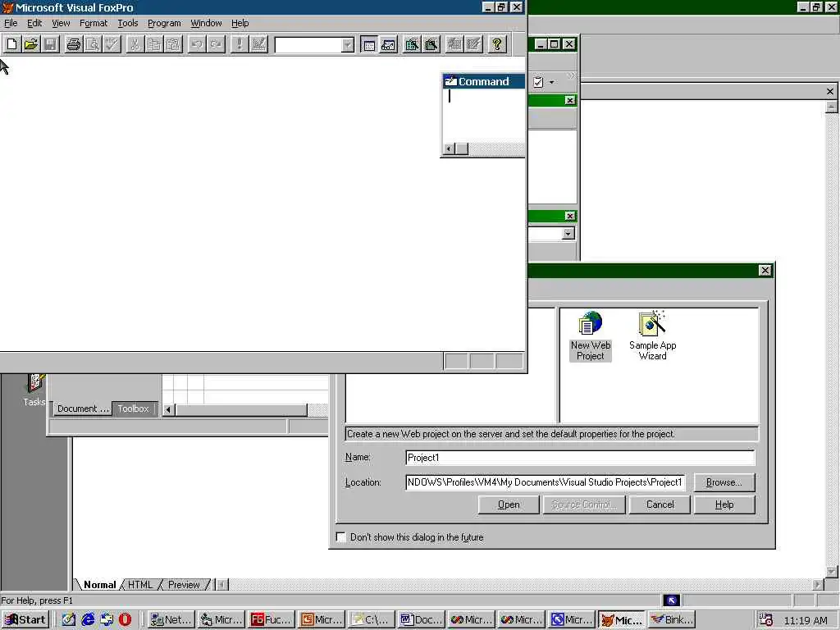This screenshot has width=840, height=630.
Task: Click the Save floppy disk icon
Action: tap(50, 44)
